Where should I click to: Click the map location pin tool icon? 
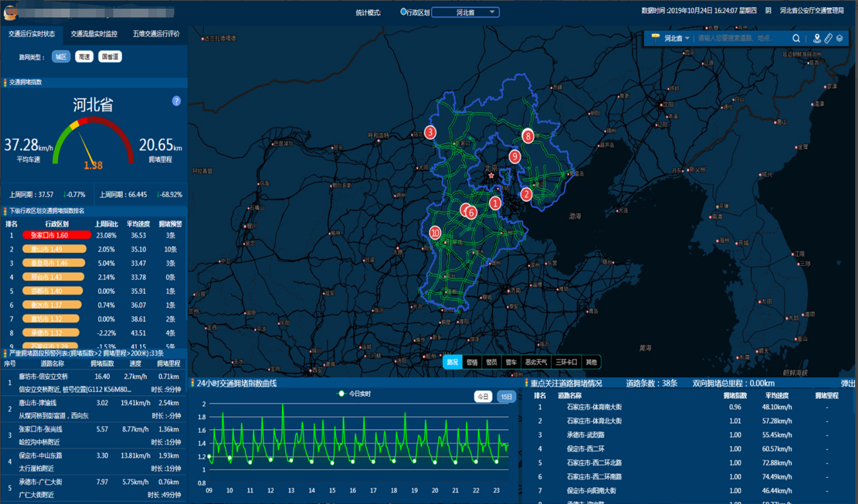point(817,38)
